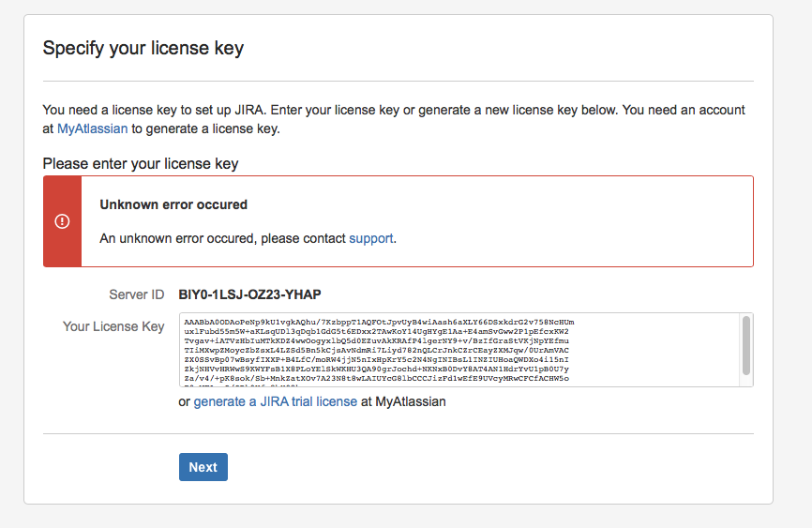
Task: Follow the support link in the error message
Action: point(370,238)
